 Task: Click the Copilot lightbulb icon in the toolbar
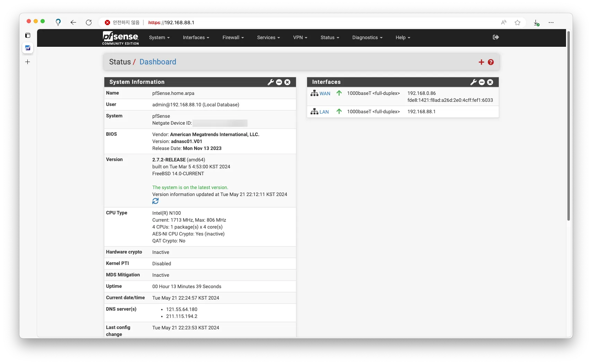pyautogui.click(x=58, y=23)
